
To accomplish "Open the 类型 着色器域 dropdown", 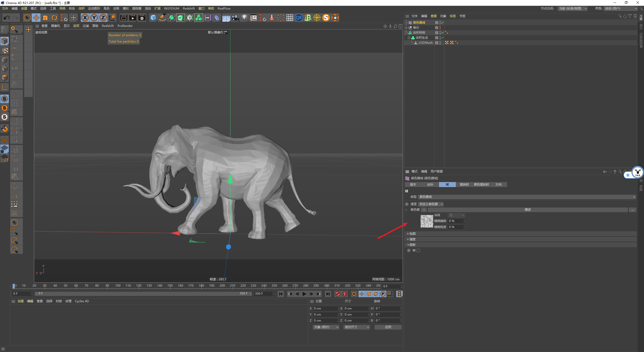I will click(x=527, y=197).
